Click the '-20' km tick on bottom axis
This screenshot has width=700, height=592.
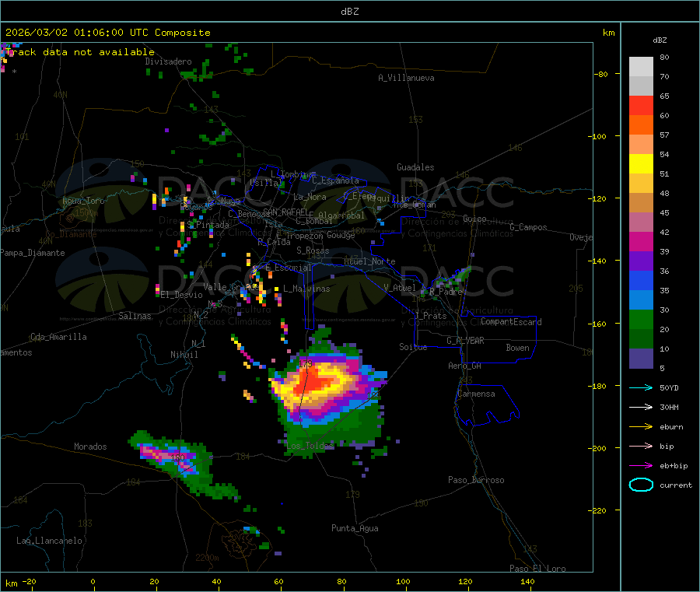click(x=30, y=581)
